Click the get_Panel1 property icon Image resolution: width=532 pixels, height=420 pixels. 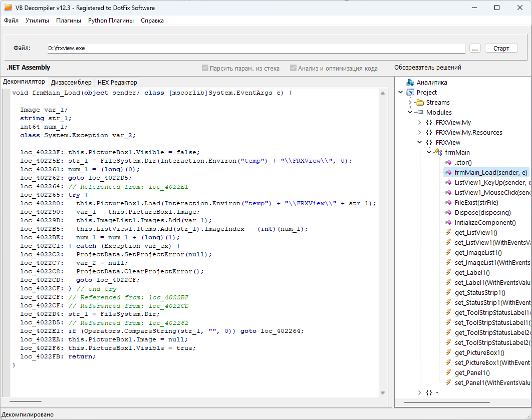[449, 372]
